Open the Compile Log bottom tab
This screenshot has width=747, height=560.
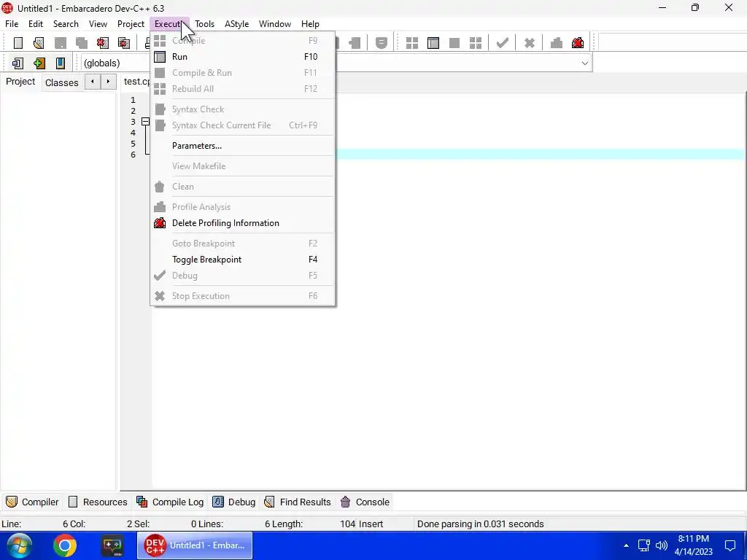click(x=170, y=502)
